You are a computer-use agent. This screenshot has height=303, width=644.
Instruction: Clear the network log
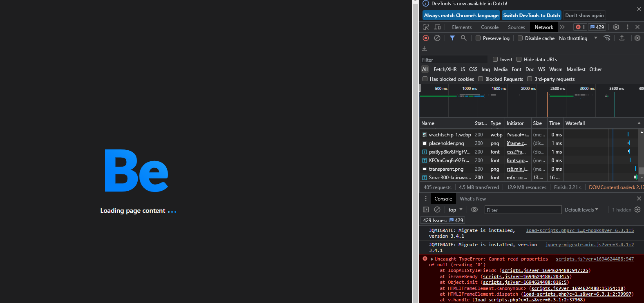click(x=437, y=38)
